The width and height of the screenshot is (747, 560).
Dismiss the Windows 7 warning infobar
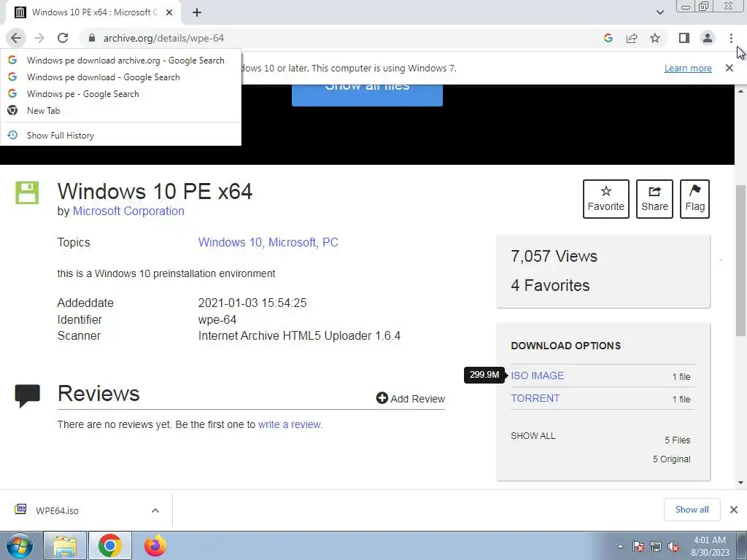pyautogui.click(x=729, y=68)
